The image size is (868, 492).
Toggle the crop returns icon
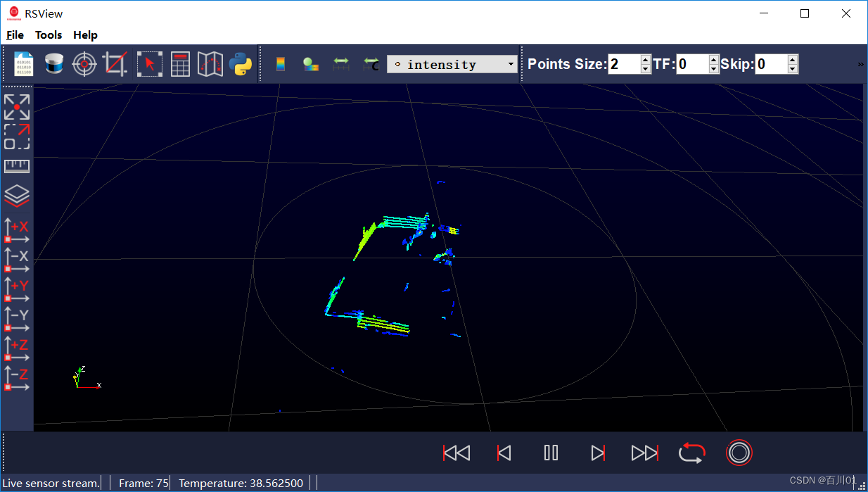click(x=115, y=64)
